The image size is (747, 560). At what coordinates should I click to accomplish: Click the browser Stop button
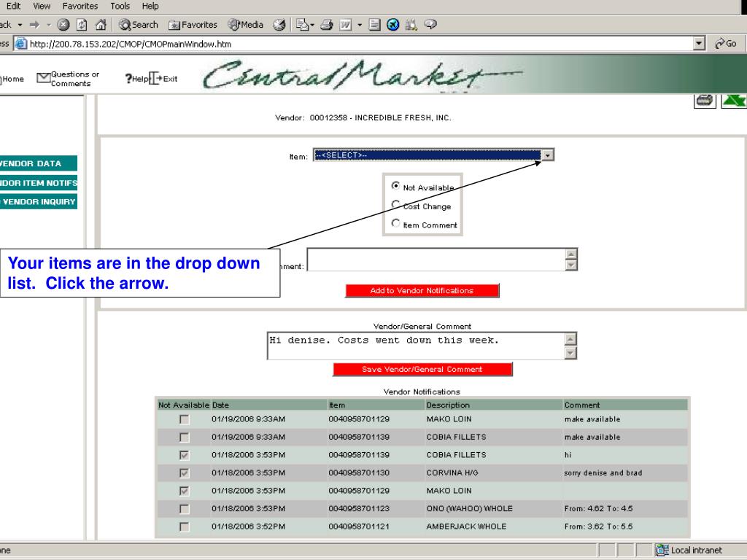click(x=63, y=25)
